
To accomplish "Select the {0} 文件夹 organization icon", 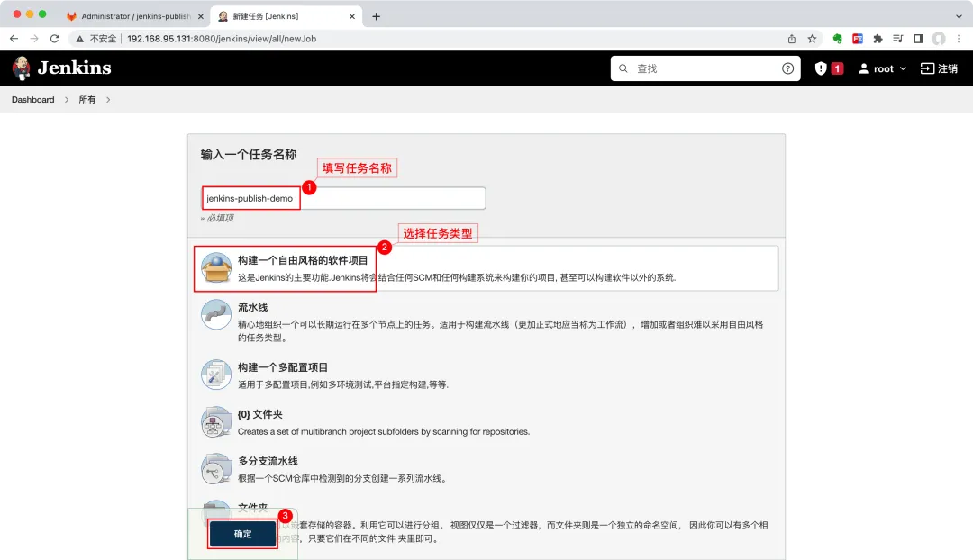I will [216, 421].
